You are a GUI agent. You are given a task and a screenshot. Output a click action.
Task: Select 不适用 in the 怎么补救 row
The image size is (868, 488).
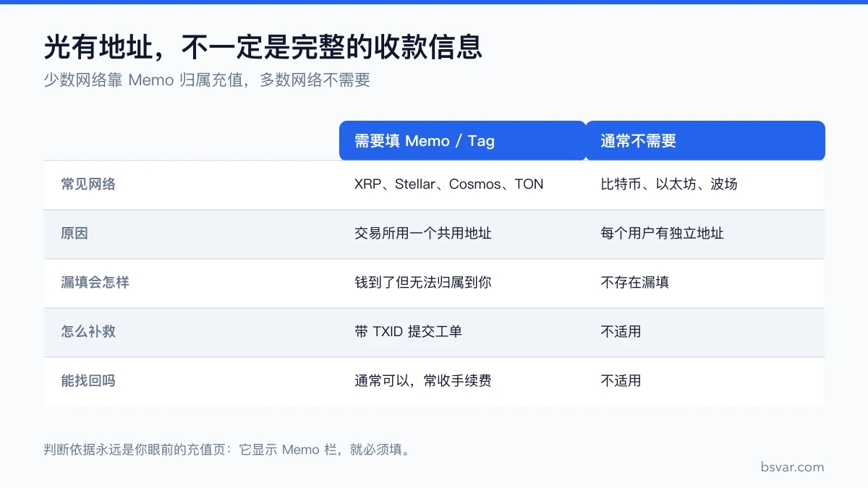click(621, 332)
